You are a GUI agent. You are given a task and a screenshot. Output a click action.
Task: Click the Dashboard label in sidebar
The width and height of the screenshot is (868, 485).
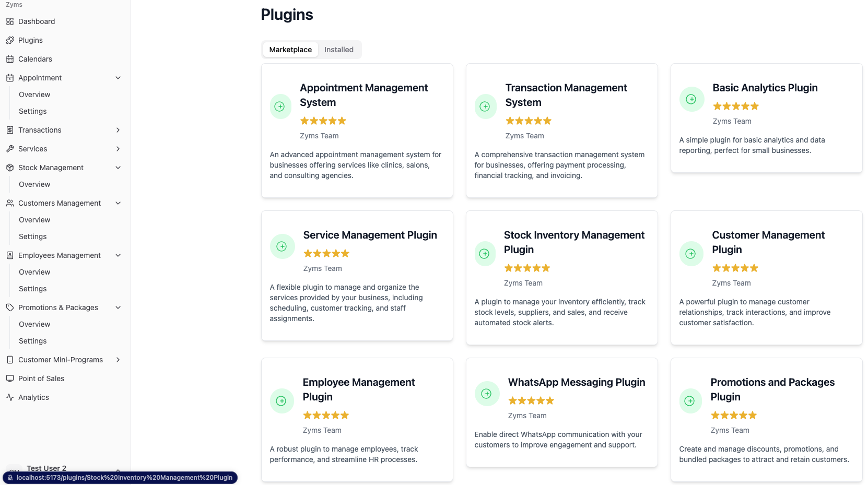[37, 21]
